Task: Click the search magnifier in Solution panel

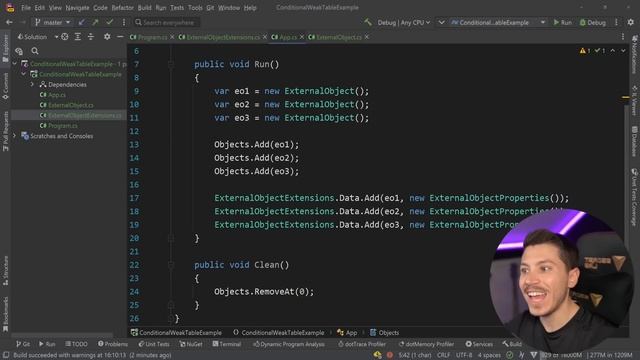Action: click(35, 51)
